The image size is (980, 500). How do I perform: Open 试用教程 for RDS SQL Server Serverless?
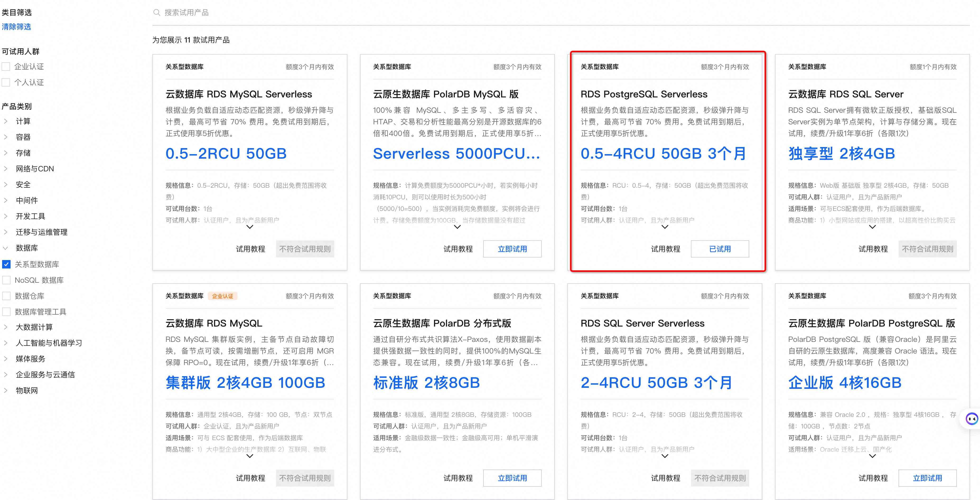tap(666, 478)
